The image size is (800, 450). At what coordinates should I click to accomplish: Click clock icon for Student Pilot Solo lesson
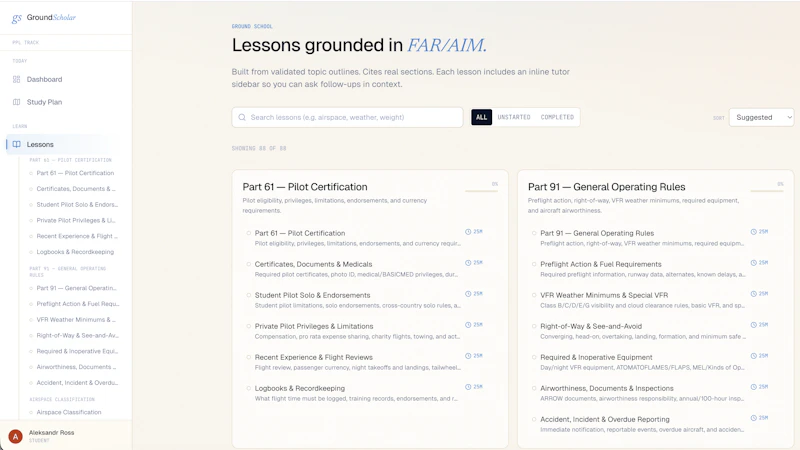468,294
